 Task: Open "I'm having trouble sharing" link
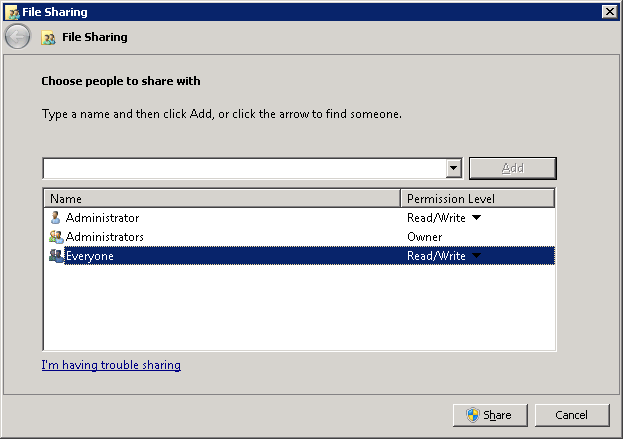pyautogui.click(x=111, y=365)
